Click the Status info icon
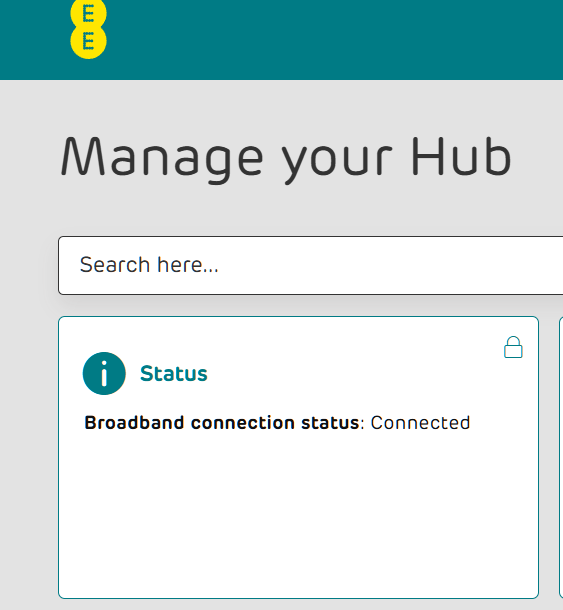This screenshot has width=563, height=610. (104, 373)
